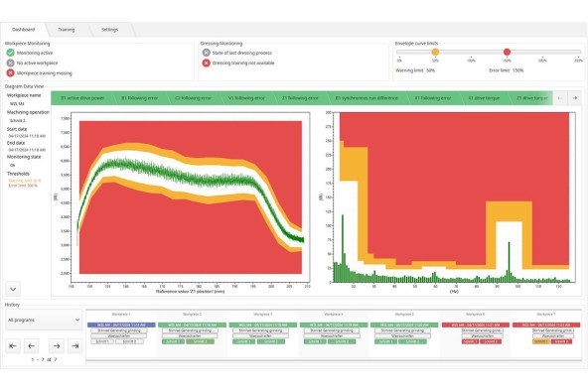Viewport: 588px width, 391px height.
Task: Select Workpiece 1 blue header bar
Action: [121, 326]
